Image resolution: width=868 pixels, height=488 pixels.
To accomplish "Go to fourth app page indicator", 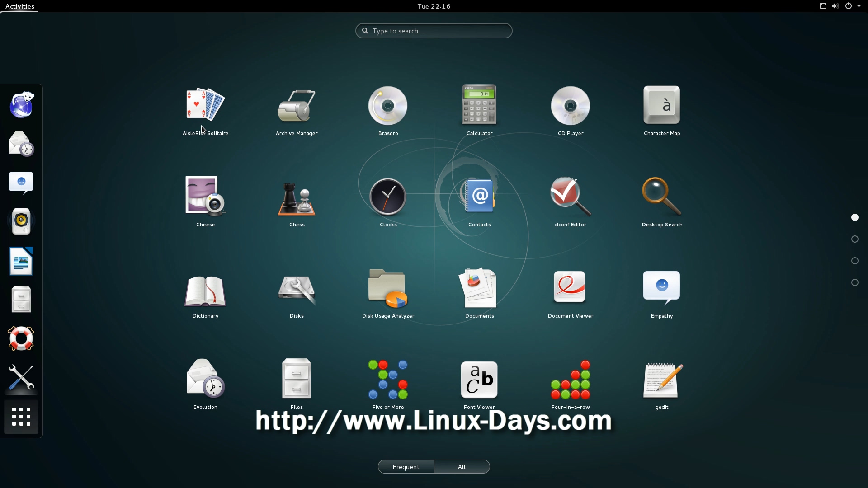I will 854,282.
